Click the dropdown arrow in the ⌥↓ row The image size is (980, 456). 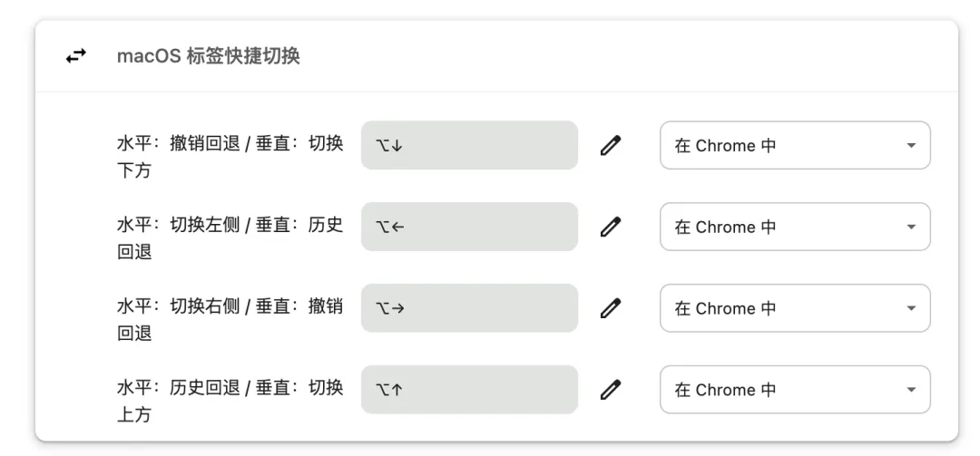point(911,146)
